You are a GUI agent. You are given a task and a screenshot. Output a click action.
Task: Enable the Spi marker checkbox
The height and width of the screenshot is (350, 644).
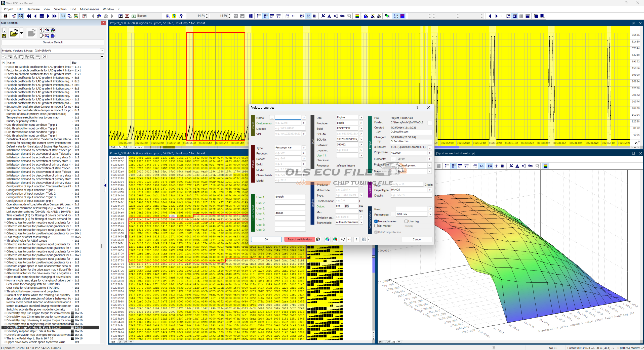coord(376,226)
